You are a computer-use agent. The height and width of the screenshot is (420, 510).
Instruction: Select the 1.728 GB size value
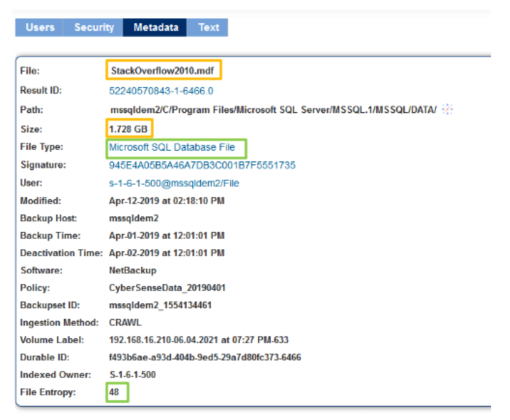[x=129, y=128]
